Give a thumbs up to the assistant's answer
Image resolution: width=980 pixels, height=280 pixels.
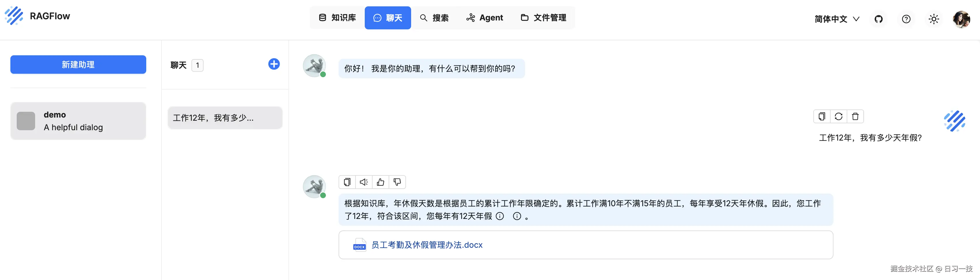click(380, 182)
